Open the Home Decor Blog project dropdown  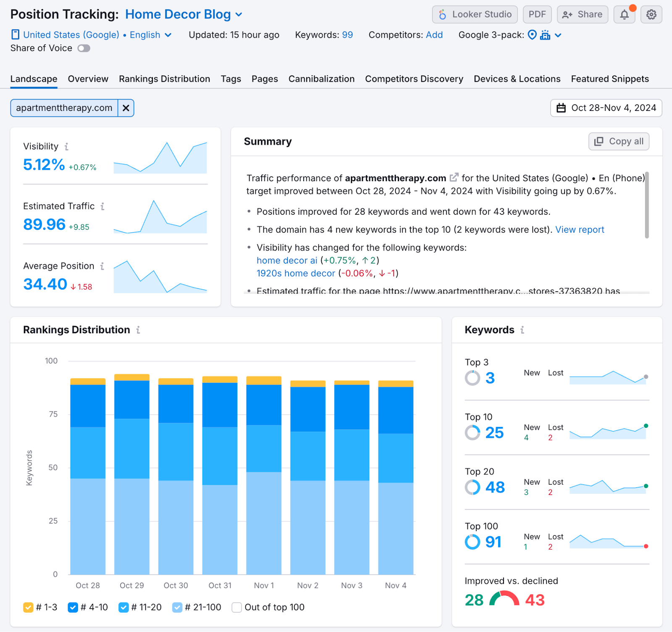(239, 14)
